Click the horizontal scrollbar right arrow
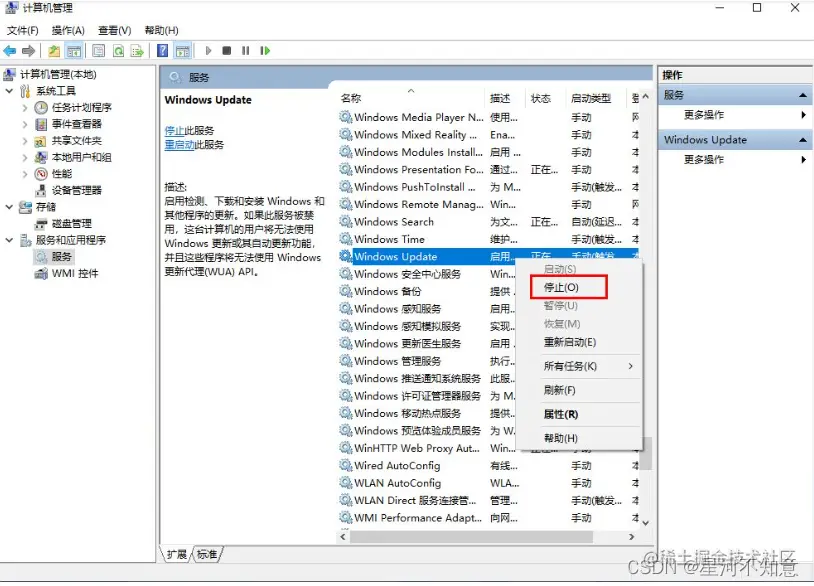Viewport: 814px width, 586px height. (631, 537)
